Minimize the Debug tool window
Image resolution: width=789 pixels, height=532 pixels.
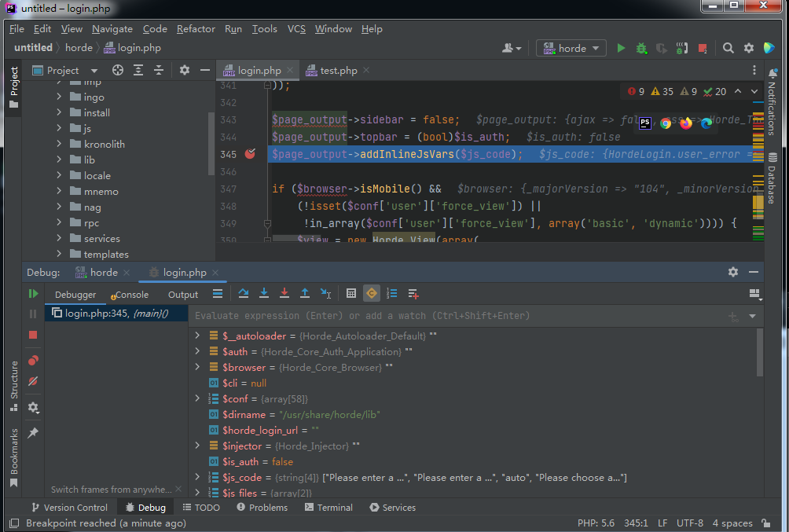[754, 272]
